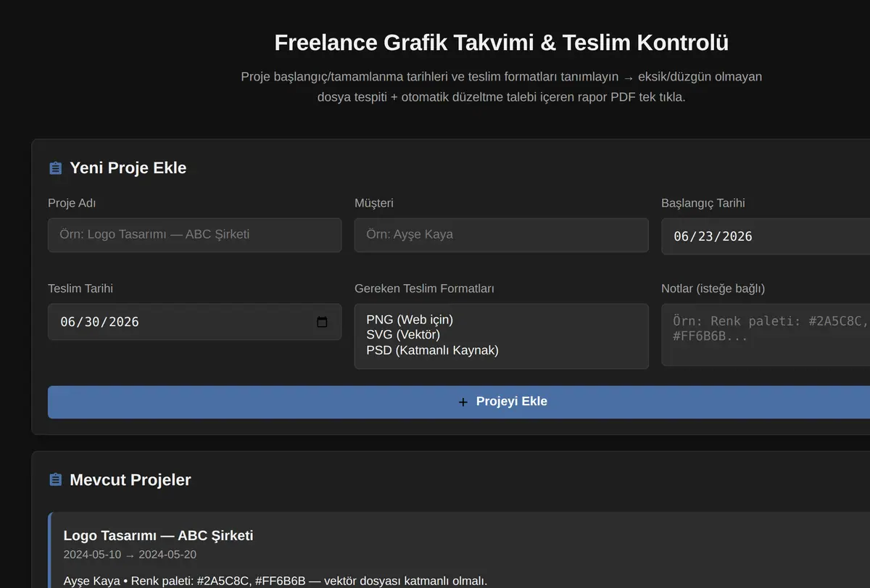Click the Proje Adı label
870x588 pixels.
tap(72, 203)
